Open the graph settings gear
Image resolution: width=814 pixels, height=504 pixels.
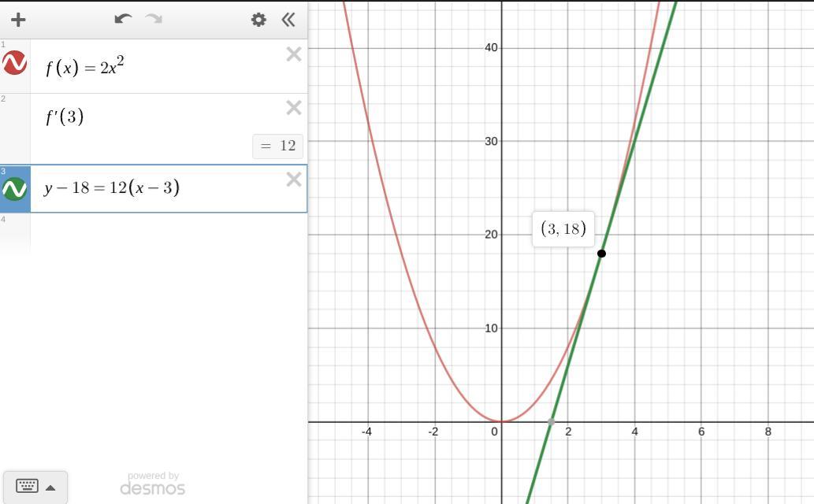[258, 20]
